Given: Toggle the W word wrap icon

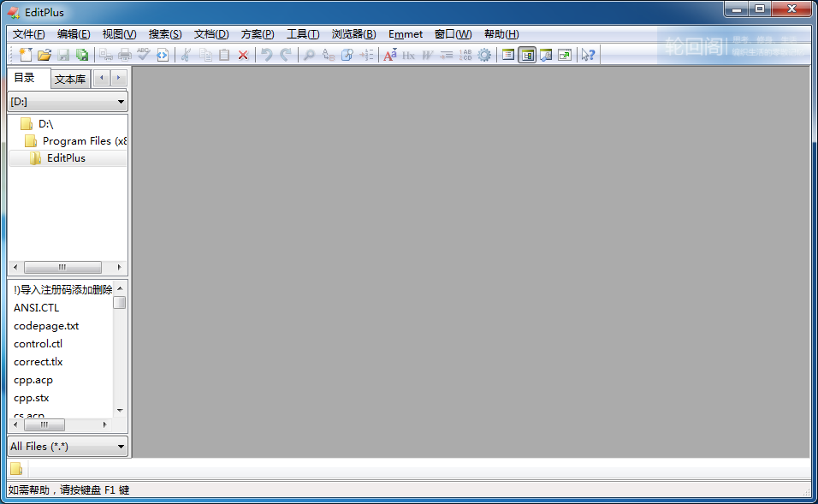Looking at the screenshot, I should pyautogui.click(x=427, y=55).
